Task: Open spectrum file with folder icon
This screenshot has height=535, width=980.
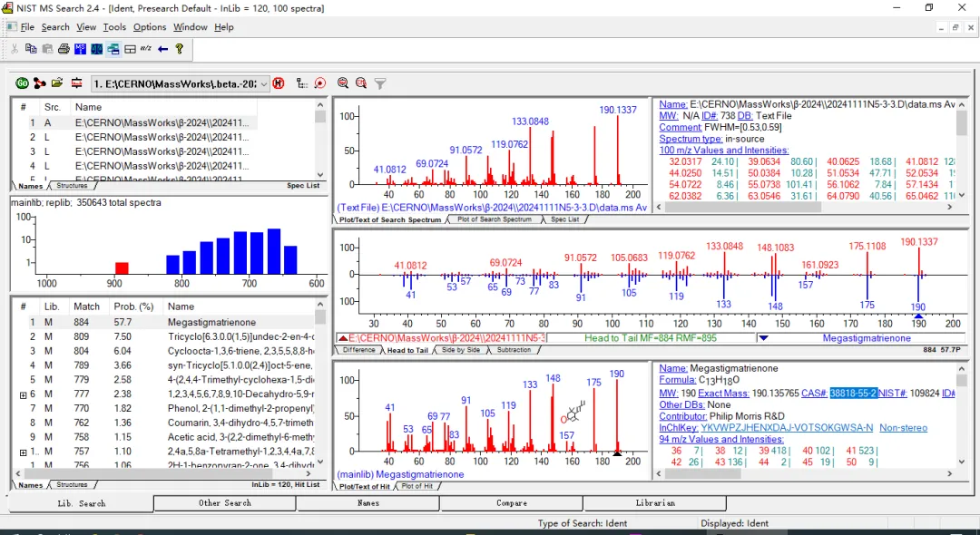Action: tap(57, 83)
